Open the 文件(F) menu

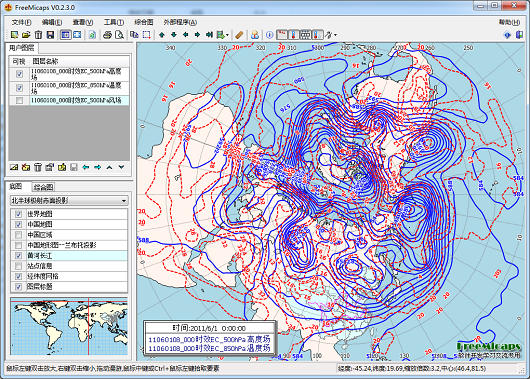(21, 22)
